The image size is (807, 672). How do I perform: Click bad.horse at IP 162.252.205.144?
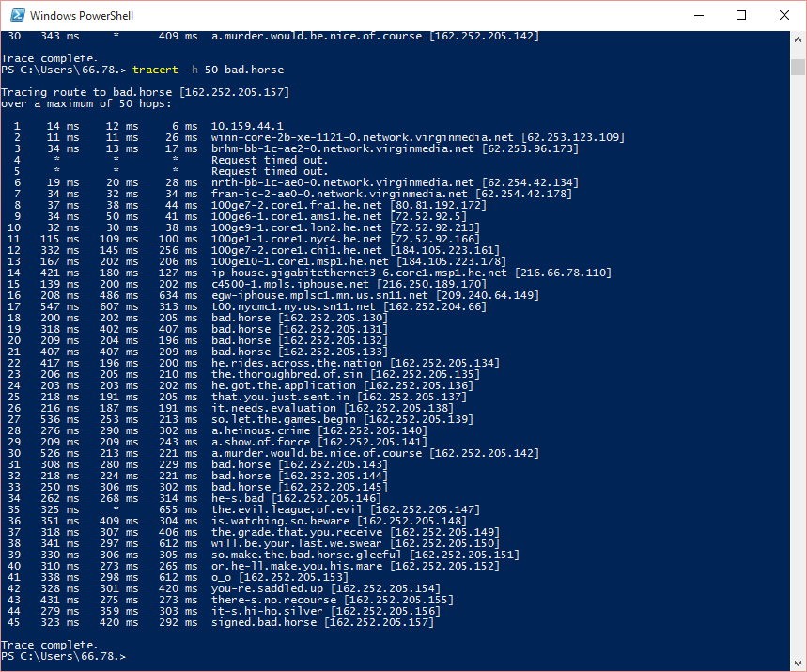coord(241,477)
